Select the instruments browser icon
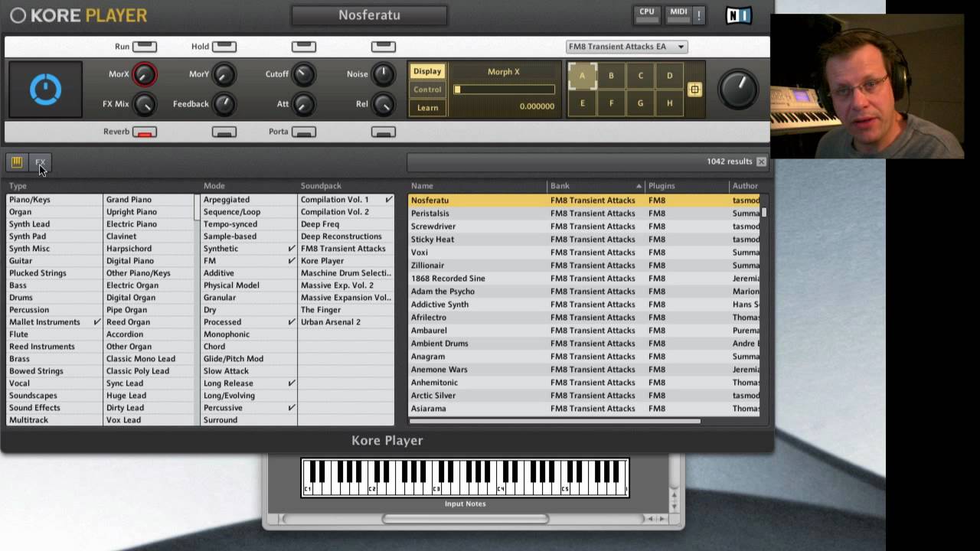The width and height of the screenshot is (980, 551). pos(16,161)
